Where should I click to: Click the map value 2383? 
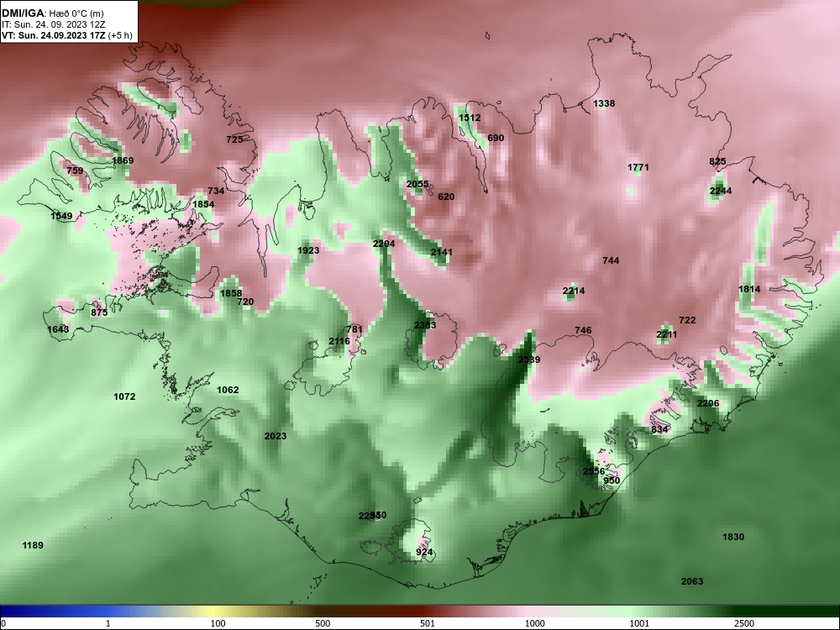tap(425, 325)
